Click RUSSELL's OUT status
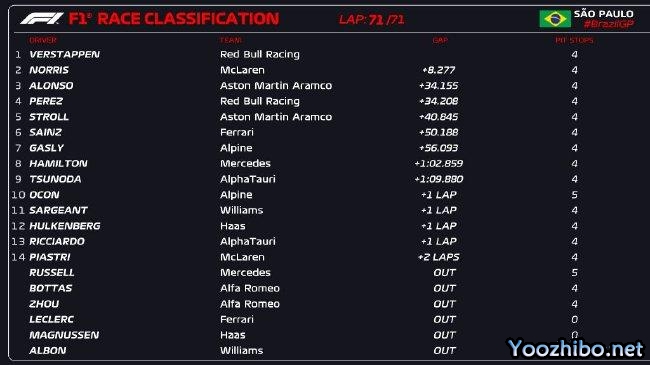Screen dimensions: 650x365 tap(444, 273)
